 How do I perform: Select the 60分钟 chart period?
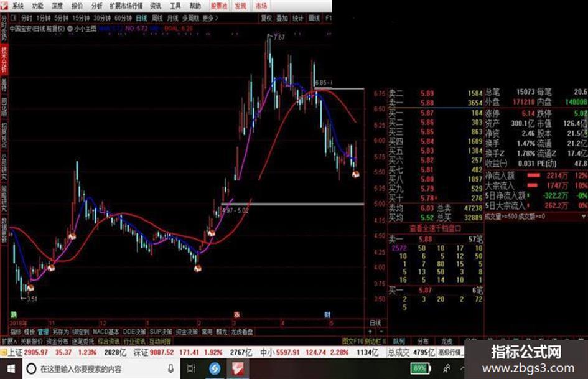tap(123, 18)
